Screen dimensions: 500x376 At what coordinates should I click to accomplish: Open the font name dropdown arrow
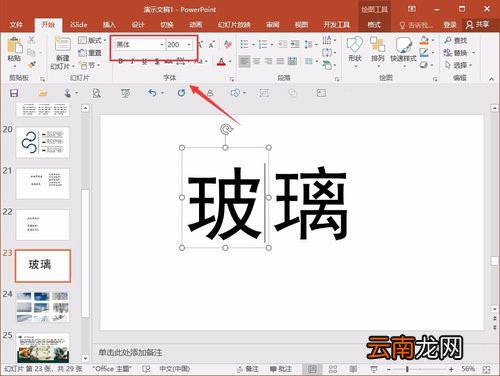(162, 44)
